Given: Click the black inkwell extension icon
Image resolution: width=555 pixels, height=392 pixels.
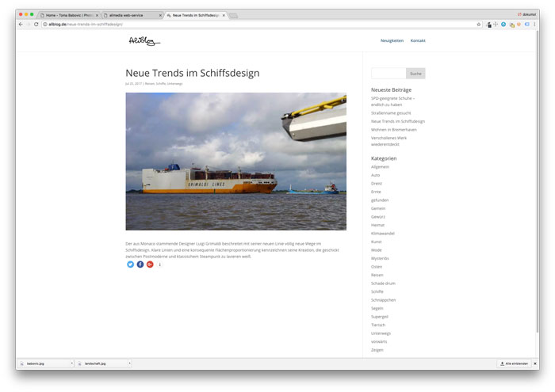Looking at the screenshot, I should tap(489, 25).
